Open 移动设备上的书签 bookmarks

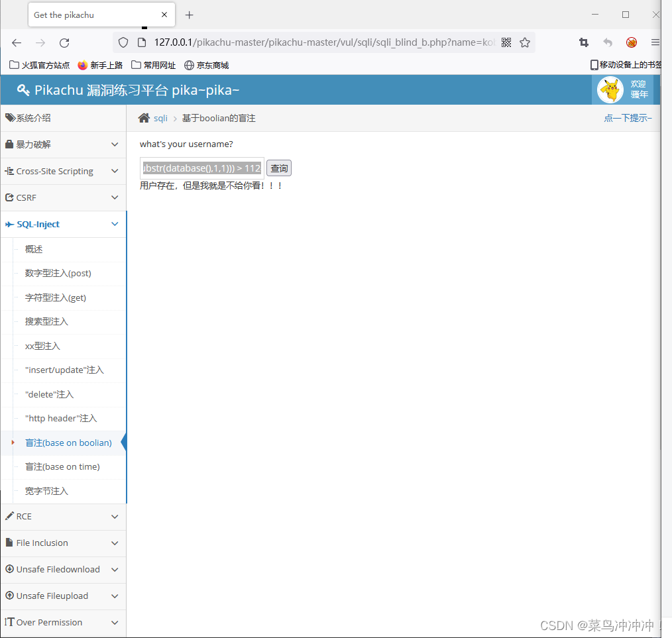626,65
